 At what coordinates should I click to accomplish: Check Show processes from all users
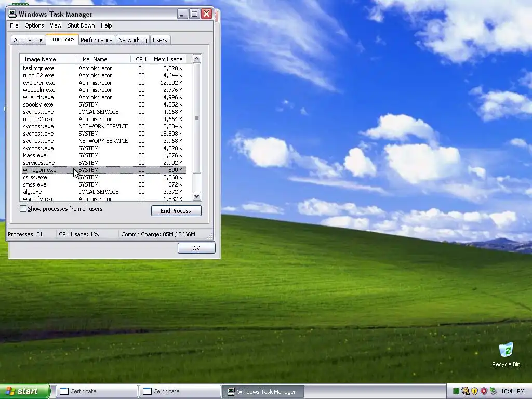pyautogui.click(x=23, y=209)
